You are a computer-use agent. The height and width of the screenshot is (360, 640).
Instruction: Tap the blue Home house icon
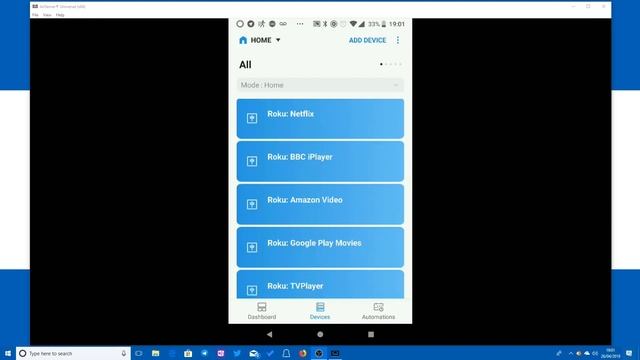point(243,40)
